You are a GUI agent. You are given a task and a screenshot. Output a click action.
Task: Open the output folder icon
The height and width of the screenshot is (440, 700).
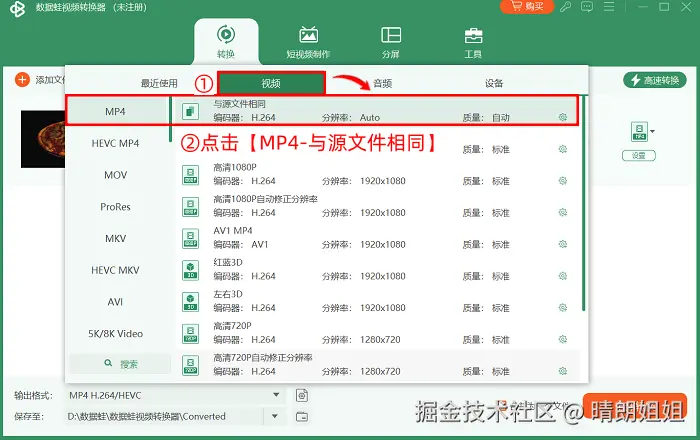coord(302,416)
